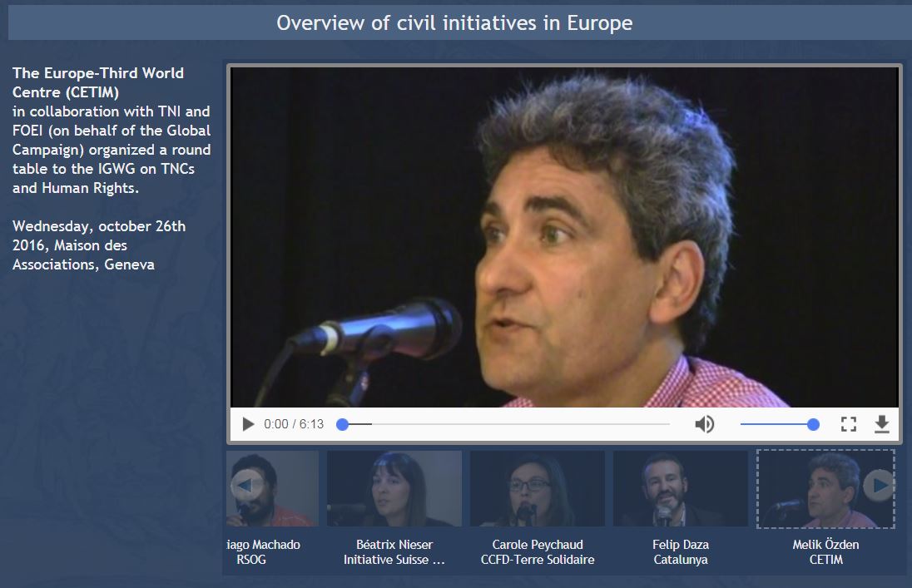Screen dimensions: 912x588
Task: Open 'Béatrix Nieser Initiative Suisse' caption
Action: [394, 552]
